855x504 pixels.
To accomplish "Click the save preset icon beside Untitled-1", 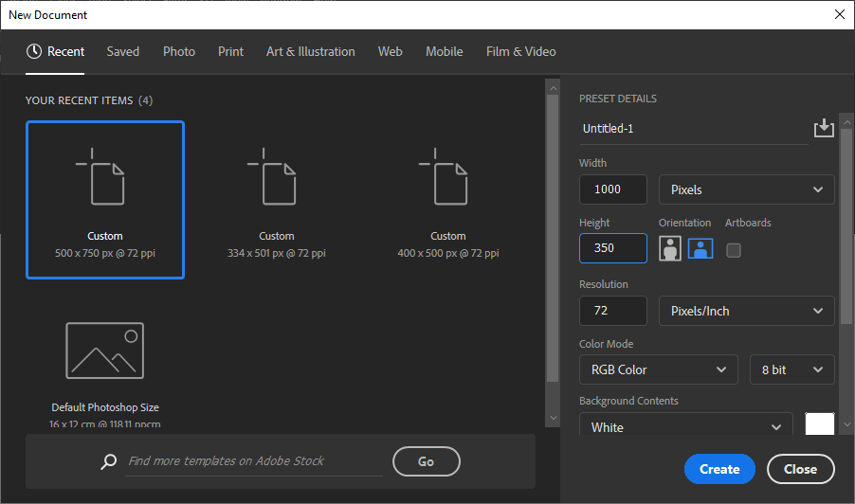I will point(823,128).
